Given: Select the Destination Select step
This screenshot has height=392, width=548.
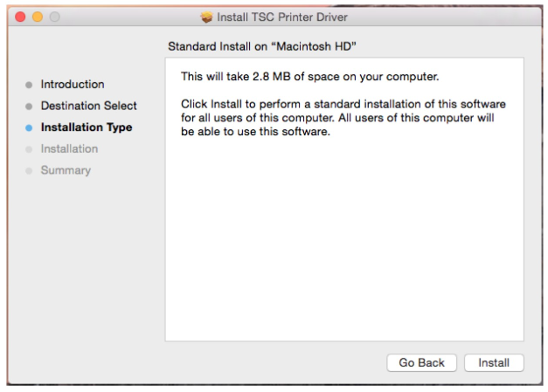Looking at the screenshot, I should pyautogui.click(x=88, y=106).
